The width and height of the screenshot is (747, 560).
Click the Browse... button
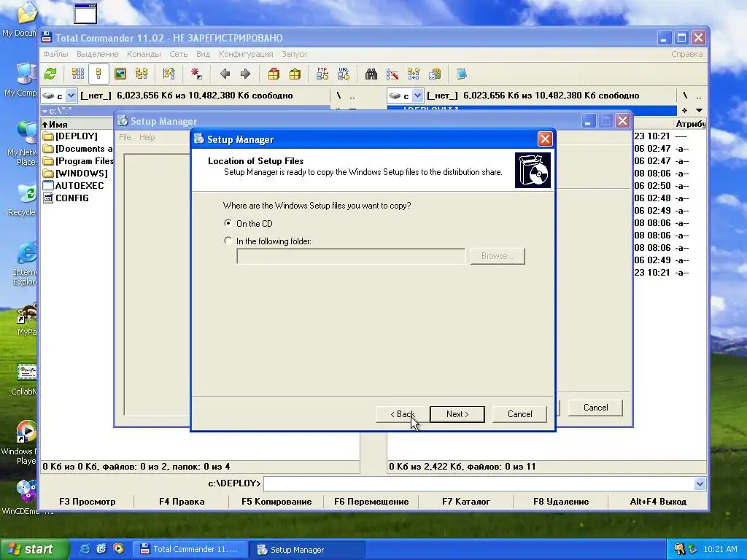tap(498, 256)
